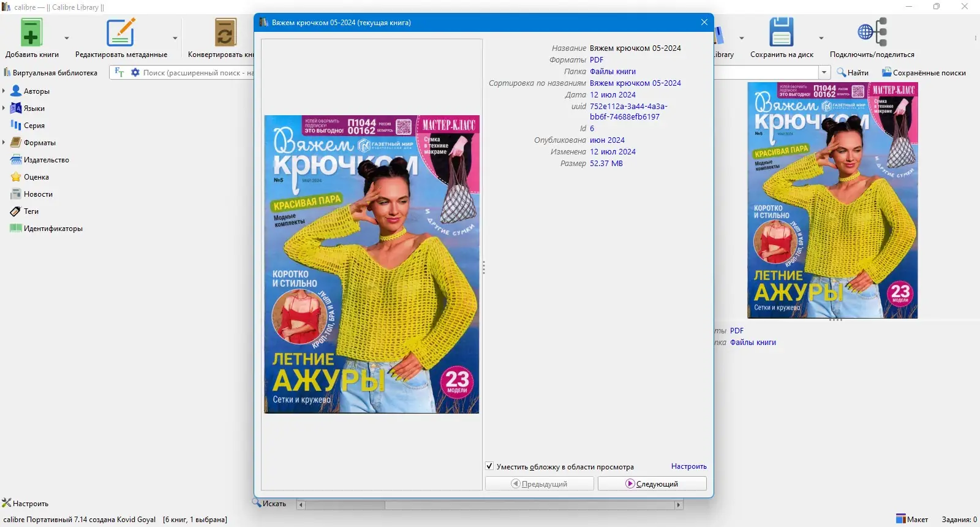Click the toolbar overflow chevron
Screen dimensions: 980x527
click(x=975, y=38)
